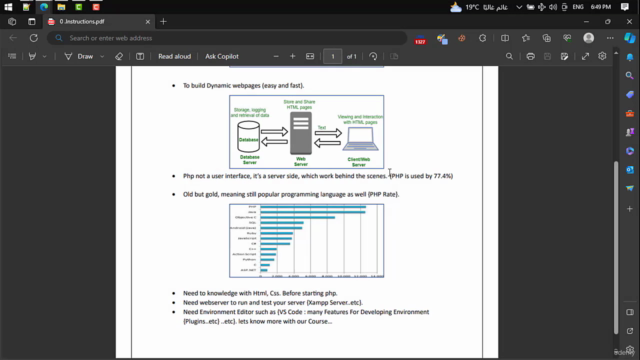Open Copilot from the toolbar corner
Viewport: 640px width, 360px height.
[630, 38]
